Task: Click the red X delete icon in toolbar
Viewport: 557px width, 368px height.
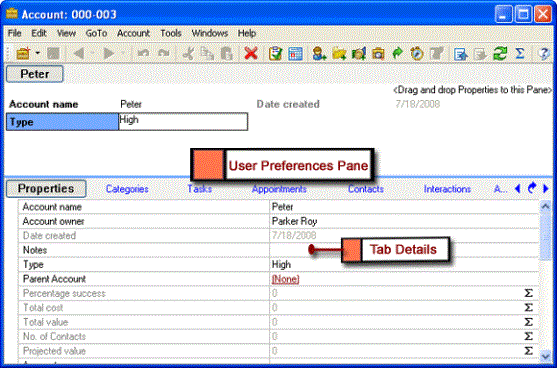Action: [251, 54]
